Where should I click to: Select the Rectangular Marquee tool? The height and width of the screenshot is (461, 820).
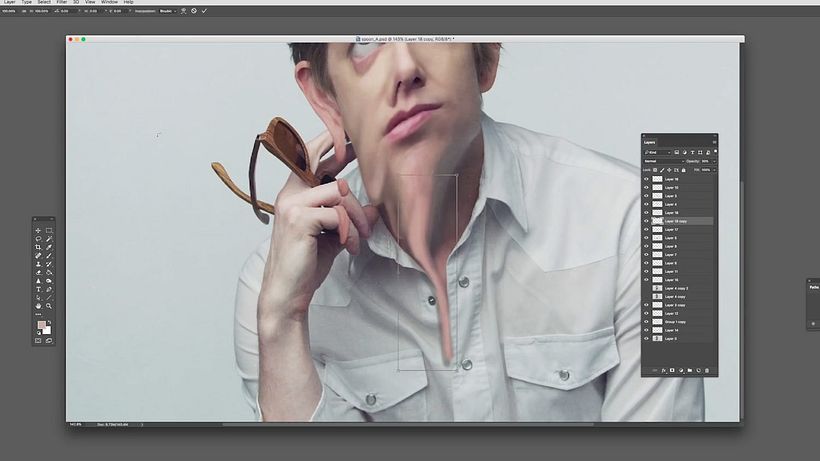coord(49,230)
